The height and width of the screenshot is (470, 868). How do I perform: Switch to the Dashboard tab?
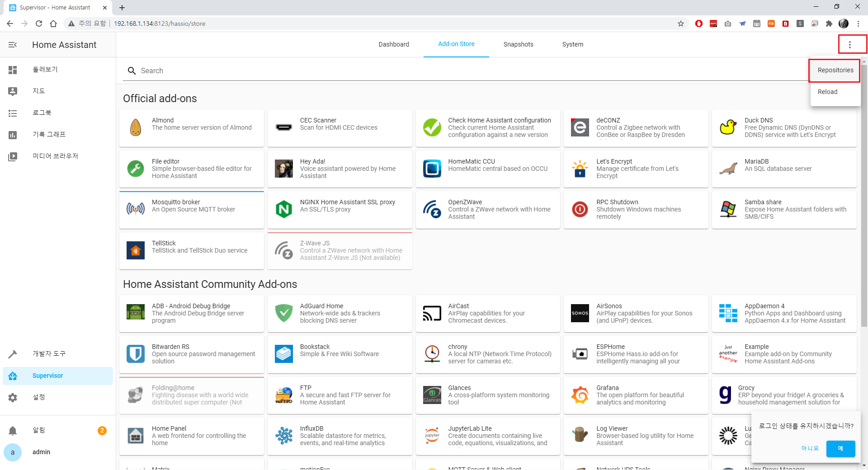394,44
